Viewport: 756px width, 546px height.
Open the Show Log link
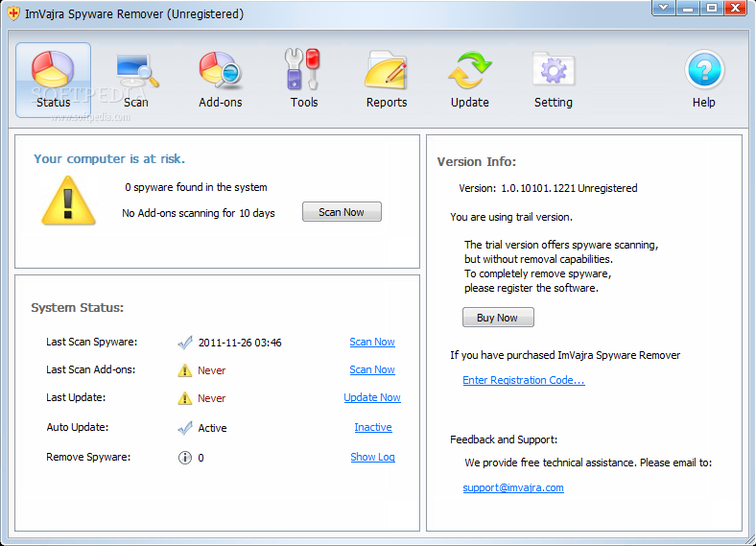click(372, 458)
